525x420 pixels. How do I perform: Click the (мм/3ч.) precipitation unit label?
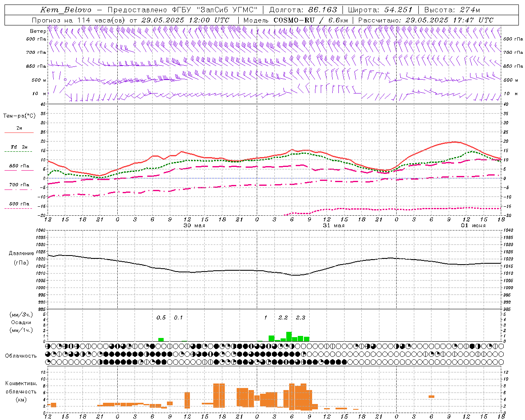21,315
